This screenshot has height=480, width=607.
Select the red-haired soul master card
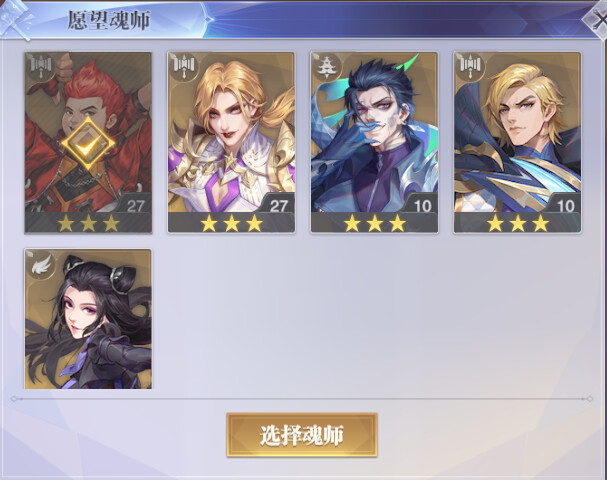(x=88, y=143)
